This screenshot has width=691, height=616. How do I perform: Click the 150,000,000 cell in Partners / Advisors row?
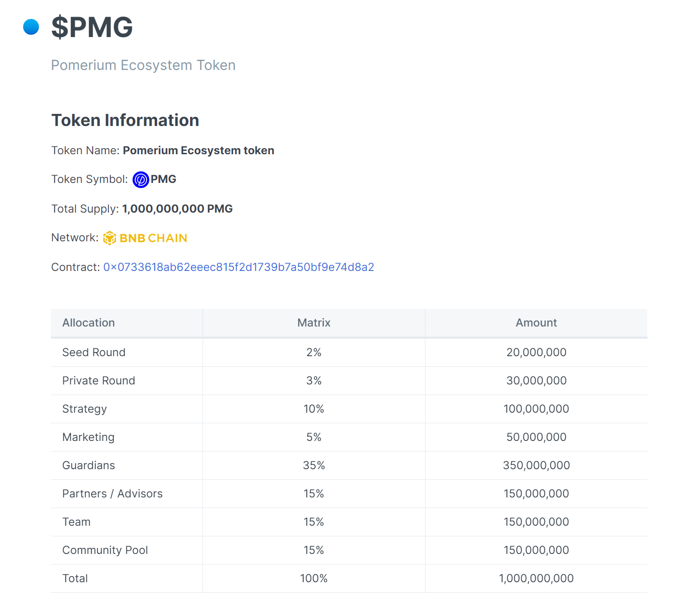pos(536,494)
